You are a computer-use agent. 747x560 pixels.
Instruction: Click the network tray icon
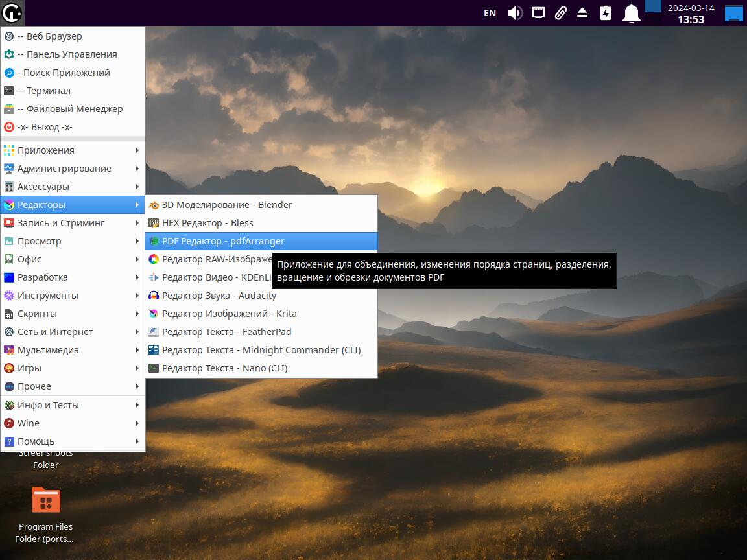pos(538,13)
